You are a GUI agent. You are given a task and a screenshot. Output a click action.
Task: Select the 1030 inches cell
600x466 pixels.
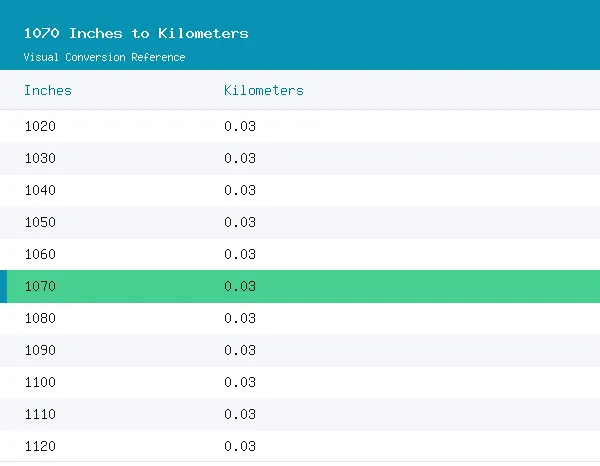pos(40,158)
